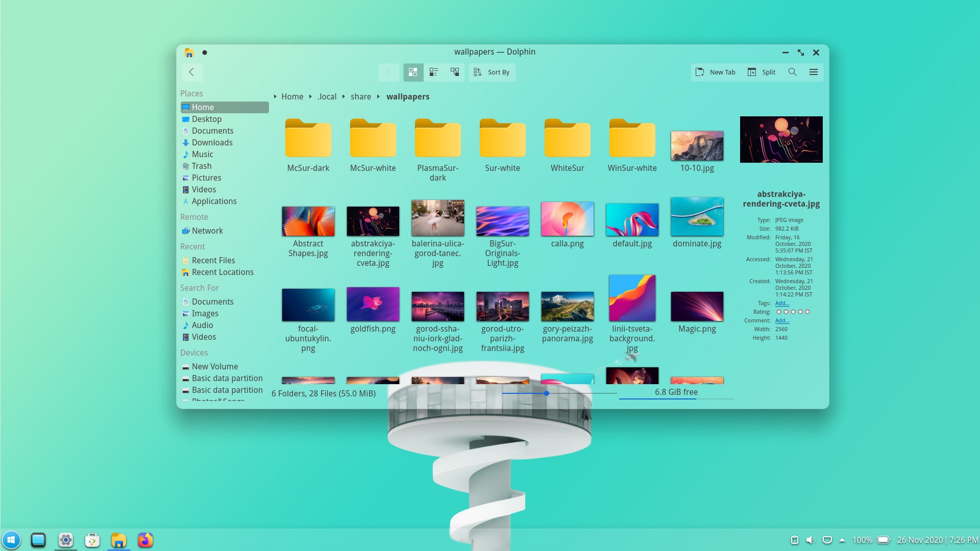Switch to Compact view mode

pyautogui.click(x=434, y=72)
